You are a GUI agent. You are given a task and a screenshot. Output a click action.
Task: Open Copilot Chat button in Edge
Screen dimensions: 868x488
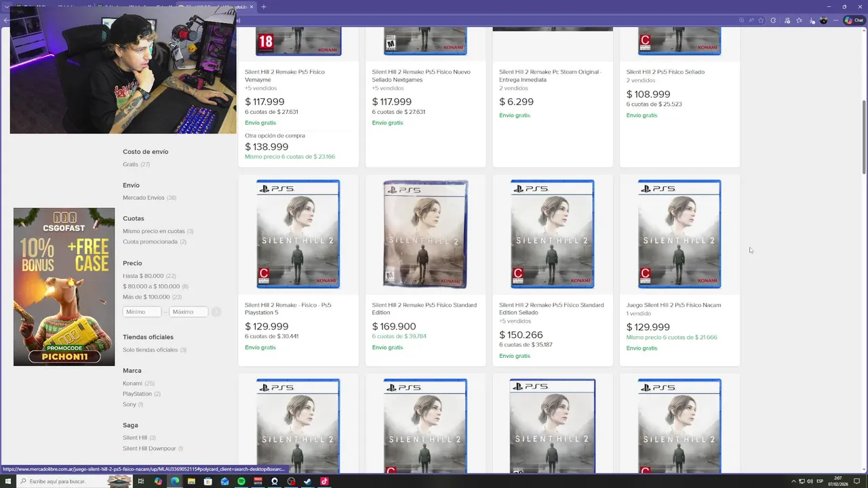(x=854, y=20)
